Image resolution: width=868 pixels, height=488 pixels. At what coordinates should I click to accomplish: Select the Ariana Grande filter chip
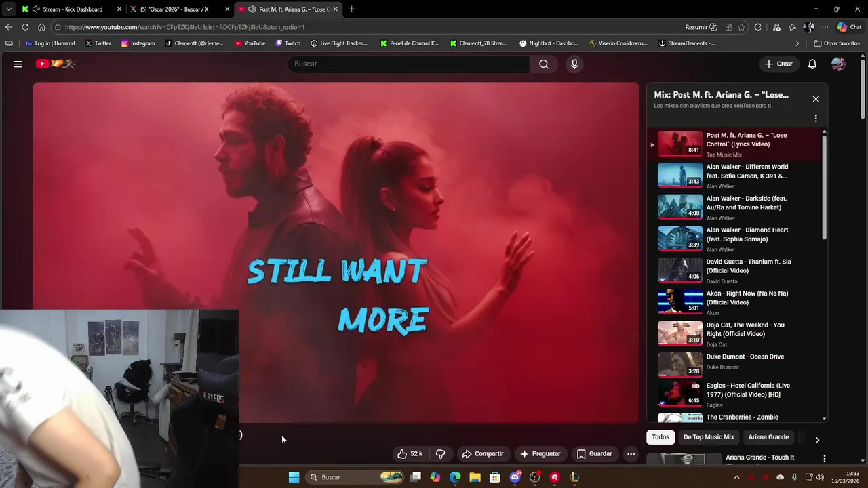pyautogui.click(x=768, y=437)
